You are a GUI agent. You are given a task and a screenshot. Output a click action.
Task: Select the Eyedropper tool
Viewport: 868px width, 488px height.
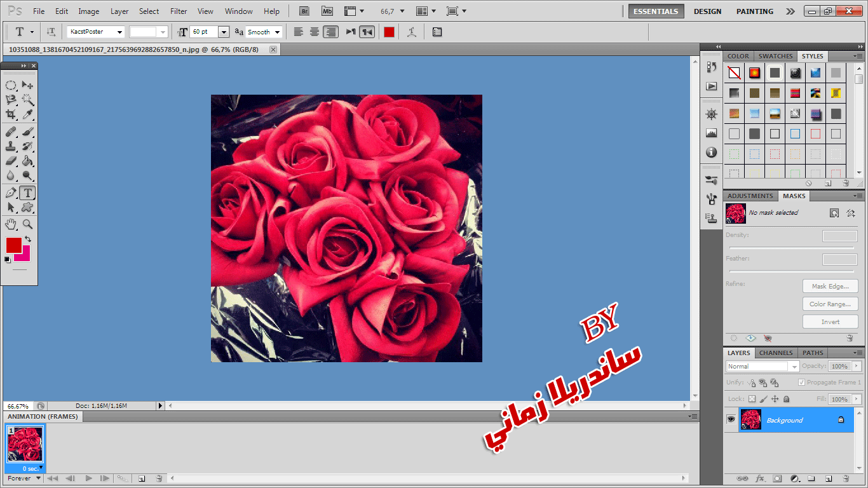[27, 114]
